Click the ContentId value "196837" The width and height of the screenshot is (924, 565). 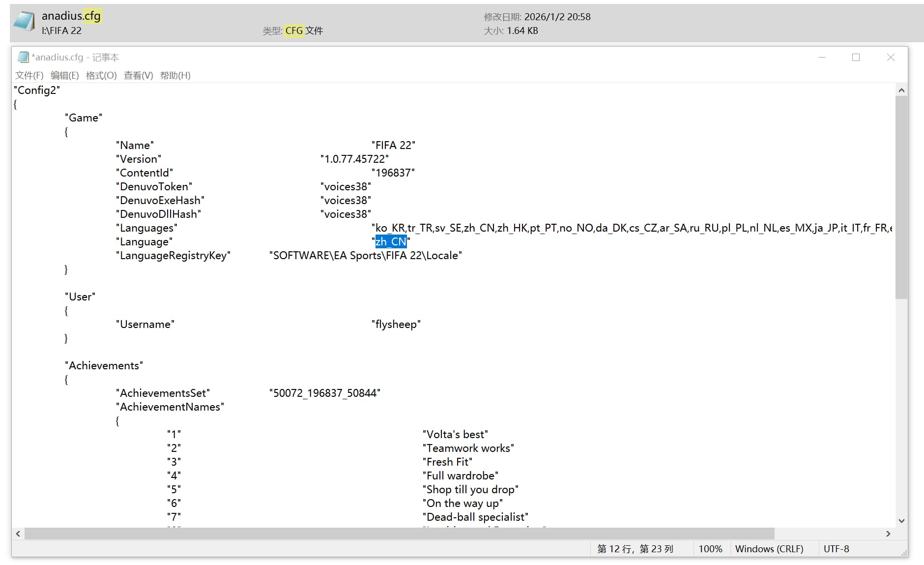393,173
